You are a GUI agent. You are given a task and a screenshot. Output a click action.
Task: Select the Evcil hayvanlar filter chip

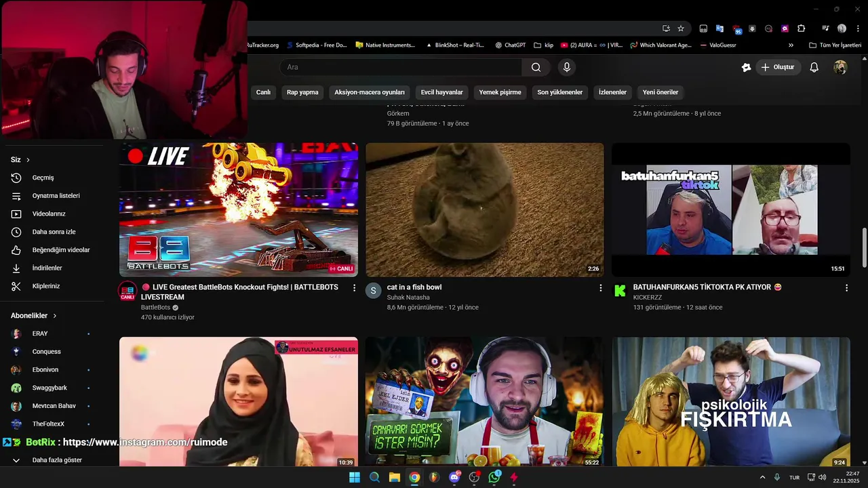(441, 92)
